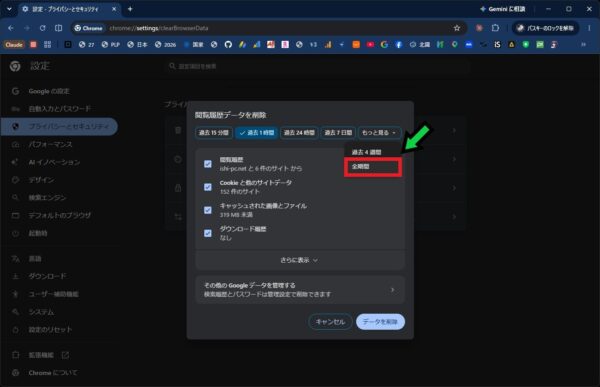Open the YouTube bookmark icon

[370, 45]
